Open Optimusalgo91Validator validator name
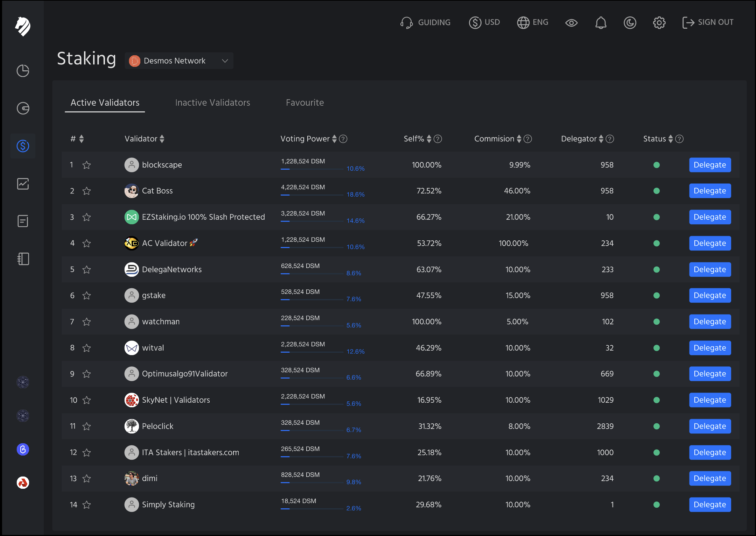This screenshot has width=756, height=536. click(185, 374)
